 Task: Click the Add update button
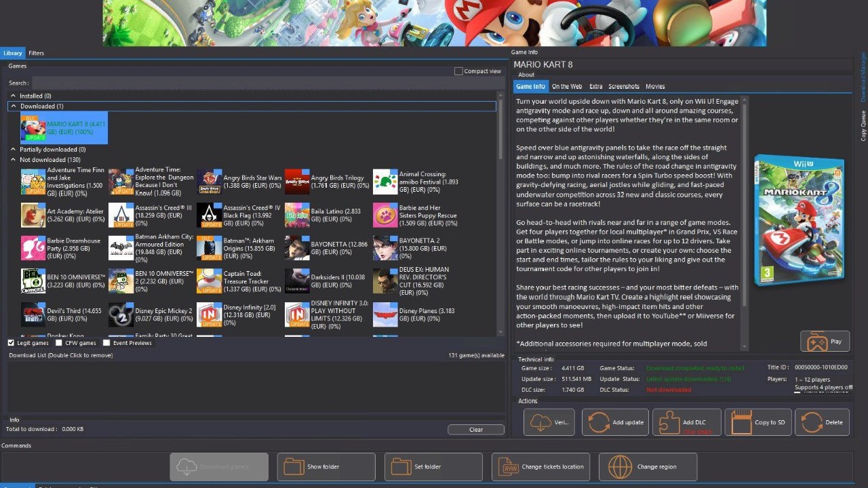[616, 422]
